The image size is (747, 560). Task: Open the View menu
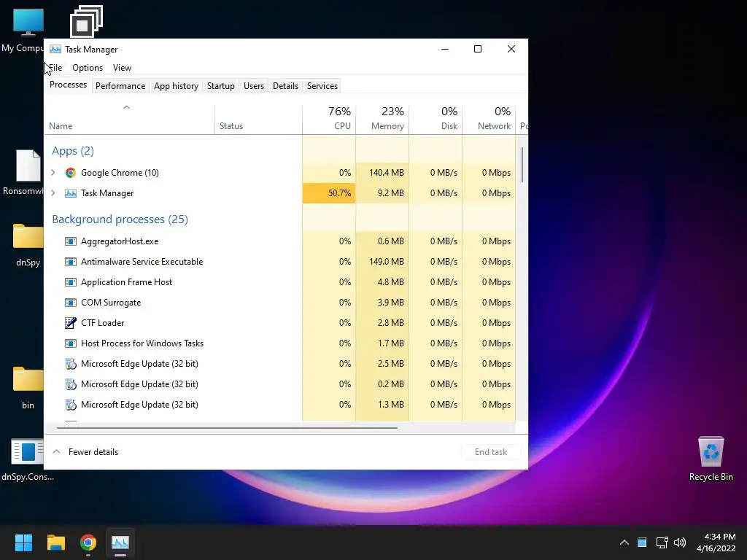coord(122,68)
